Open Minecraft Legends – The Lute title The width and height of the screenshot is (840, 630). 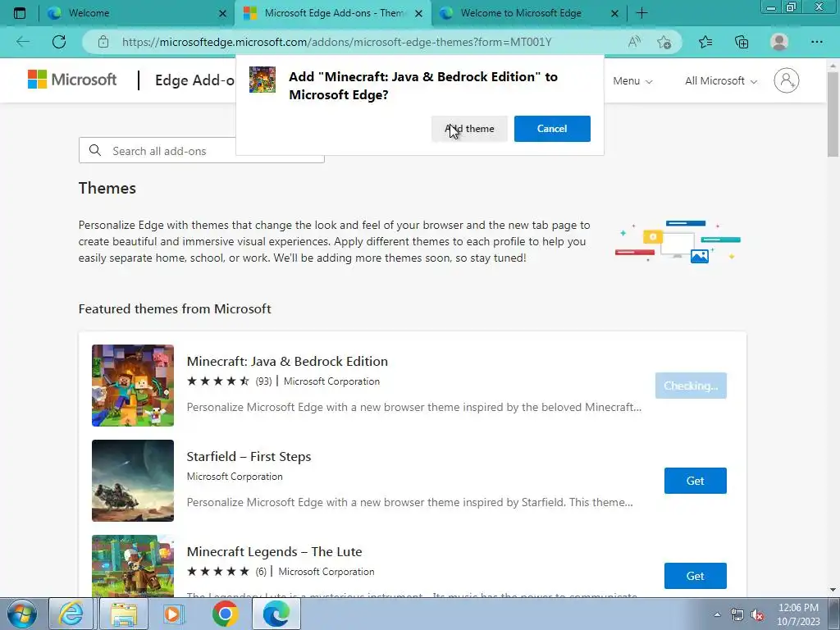[x=274, y=552]
